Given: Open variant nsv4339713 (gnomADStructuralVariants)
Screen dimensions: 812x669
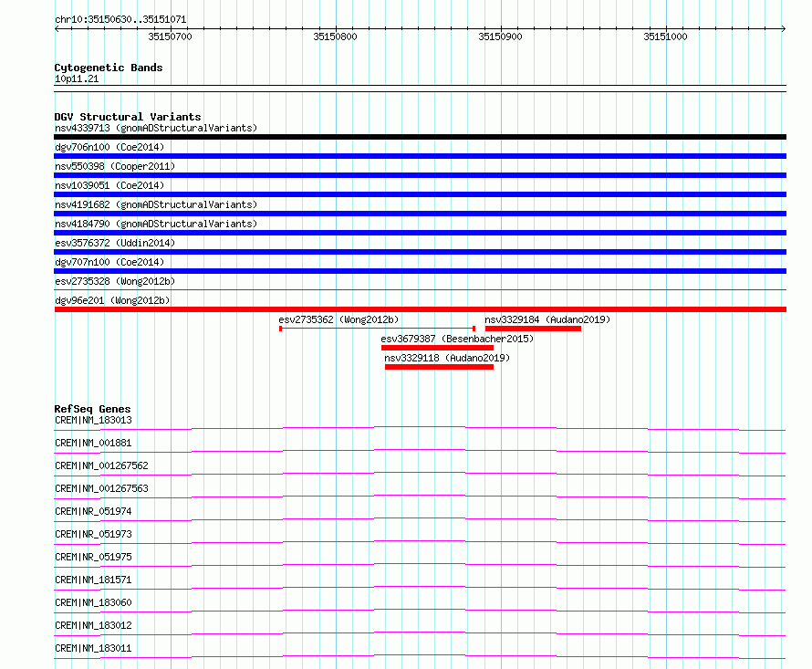Looking at the screenshot, I should coord(156,128).
